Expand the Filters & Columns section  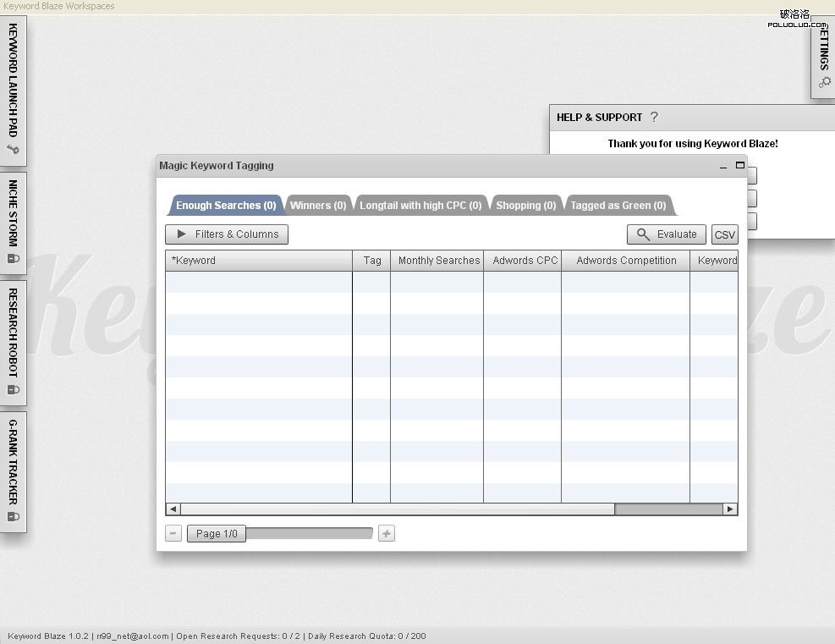click(x=227, y=234)
